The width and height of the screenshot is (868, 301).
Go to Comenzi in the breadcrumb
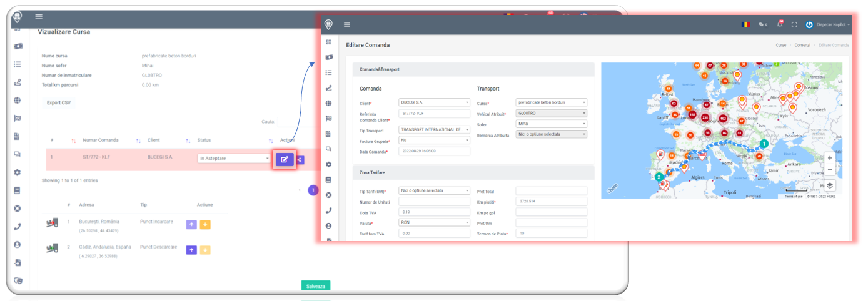click(x=802, y=45)
